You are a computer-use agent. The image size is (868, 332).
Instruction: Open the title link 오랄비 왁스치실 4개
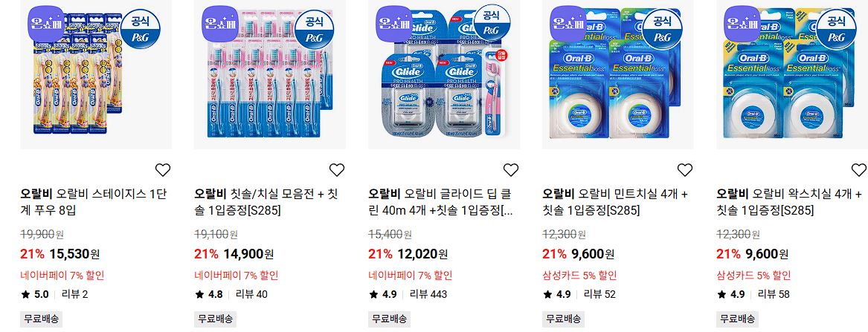coord(789,202)
